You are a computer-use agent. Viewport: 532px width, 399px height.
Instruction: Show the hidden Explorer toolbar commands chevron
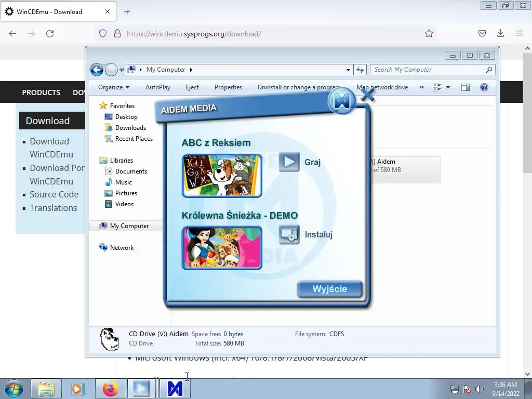[422, 87]
